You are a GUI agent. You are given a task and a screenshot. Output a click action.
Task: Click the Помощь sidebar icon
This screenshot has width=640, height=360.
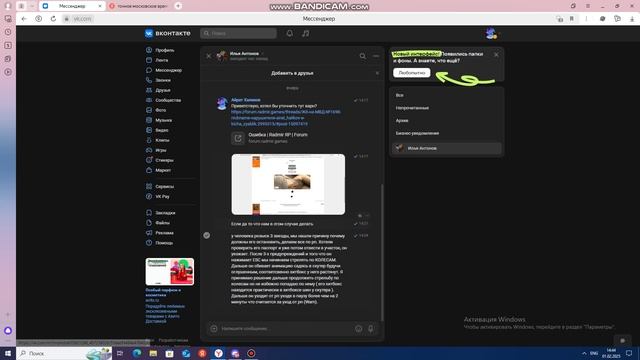click(149, 243)
